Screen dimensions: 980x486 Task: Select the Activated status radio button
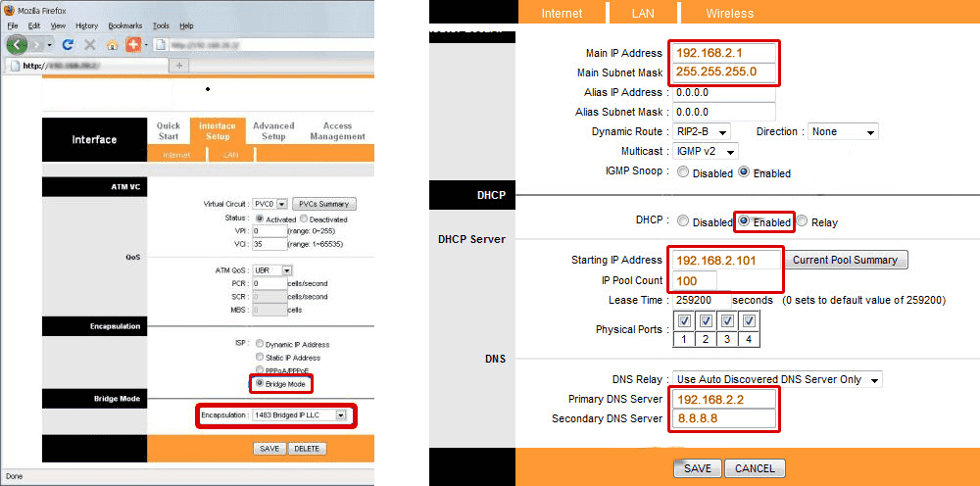260,219
